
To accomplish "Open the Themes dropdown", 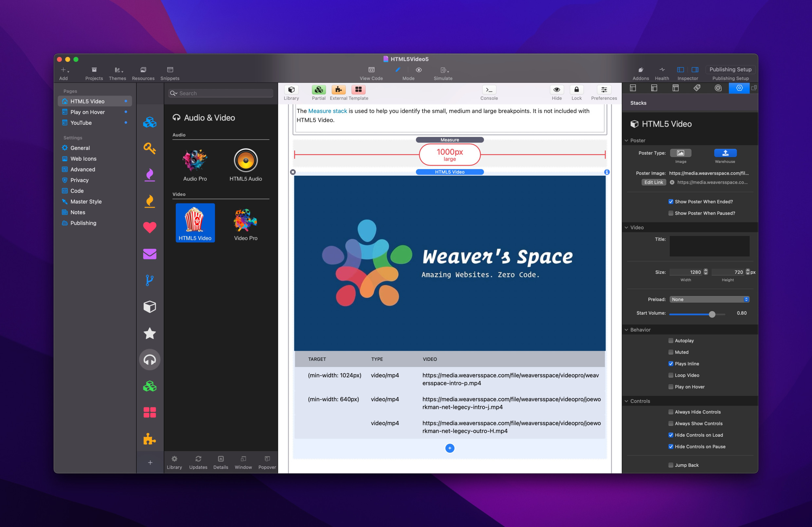I will pos(118,70).
